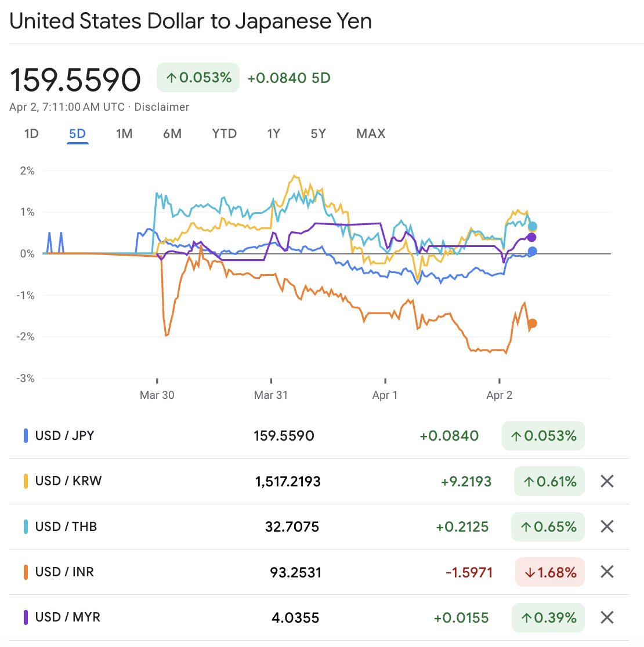Viewport: 644px width, 647px height.
Task: Remove the USD / MYR comparison
Action: [606, 617]
